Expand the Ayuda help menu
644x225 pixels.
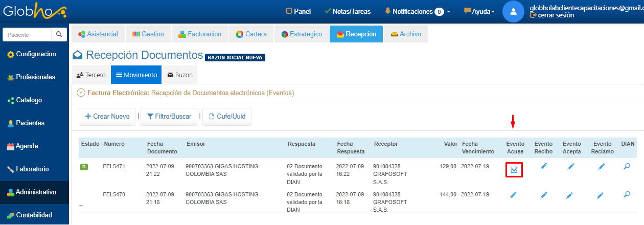point(479,11)
